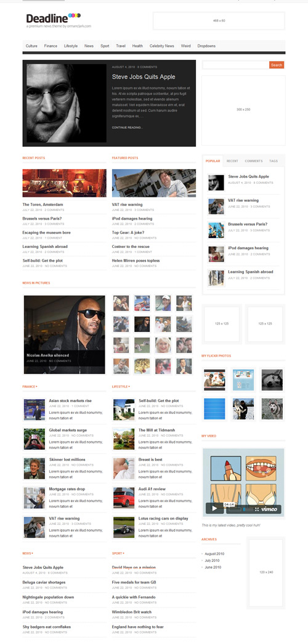Switch to the Tags tab
The height and width of the screenshot is (644, 308).
coord(273,161)
